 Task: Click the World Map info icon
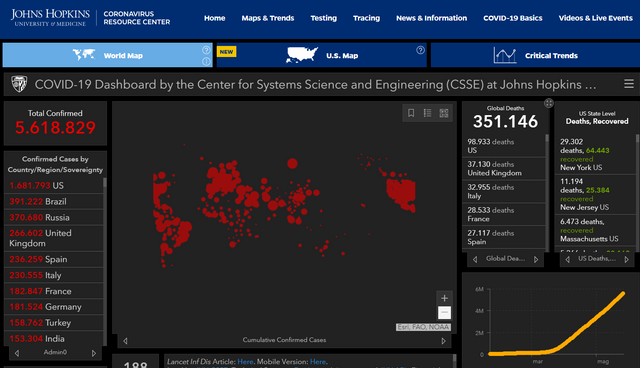point(206,61)
